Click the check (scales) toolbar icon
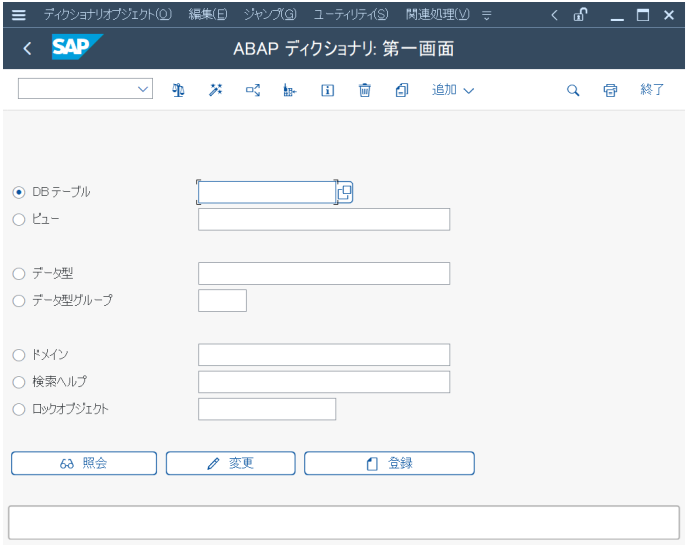The height and width of the screenshot is (550, 690). (x=178, y=90)
